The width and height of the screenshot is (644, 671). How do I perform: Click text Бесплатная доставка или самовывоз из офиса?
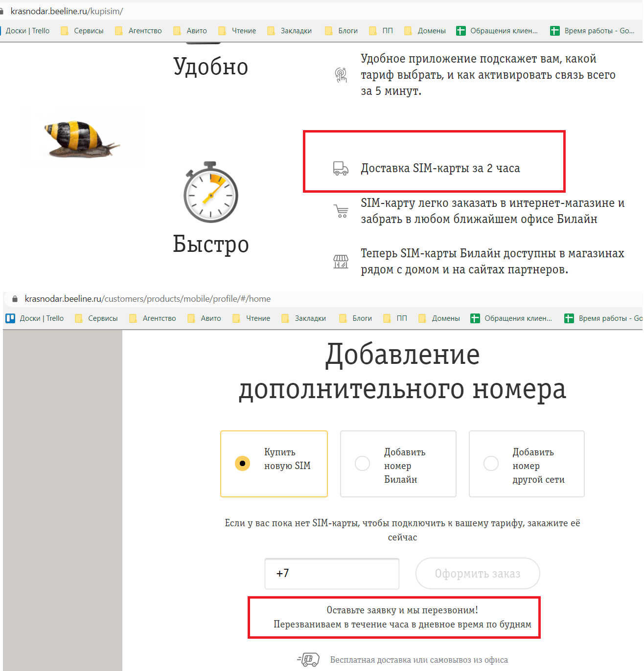pos(419,660)
